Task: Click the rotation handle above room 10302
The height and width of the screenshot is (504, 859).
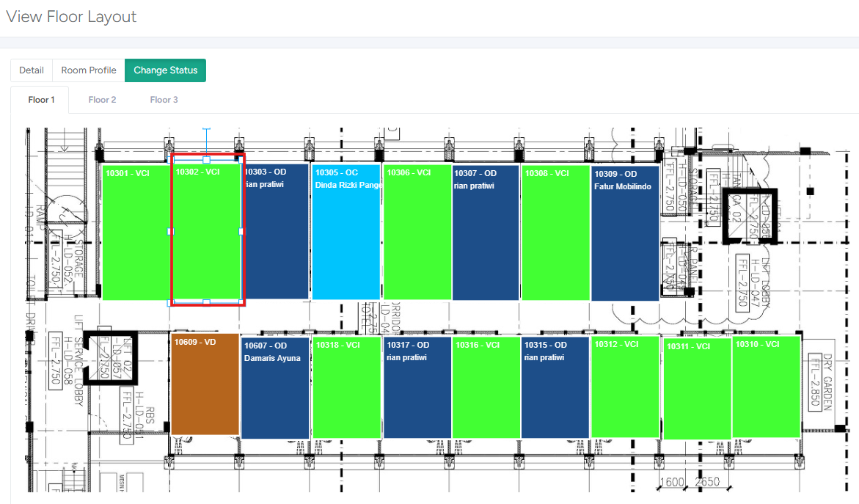Action: (207, 128)
